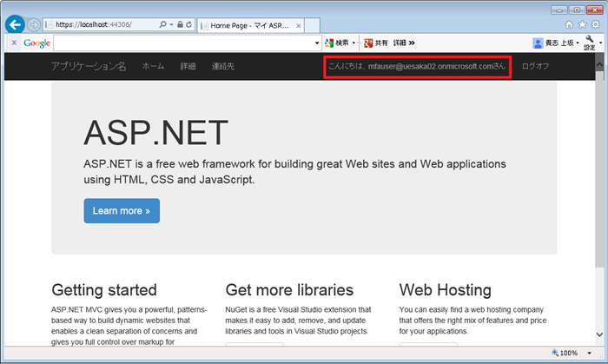Screen dimensions: 608x364
Task: Log off using ログオフ link
Action: [535, 66]
